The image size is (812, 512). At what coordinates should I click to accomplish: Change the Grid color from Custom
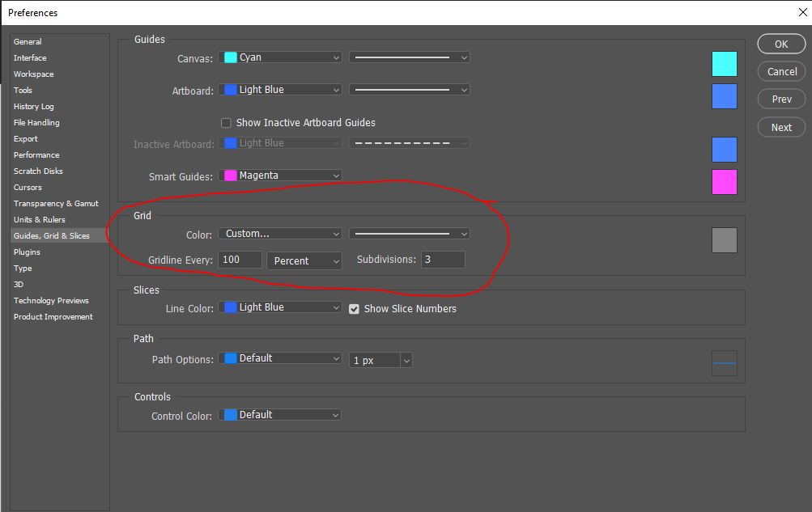(279, 233)
